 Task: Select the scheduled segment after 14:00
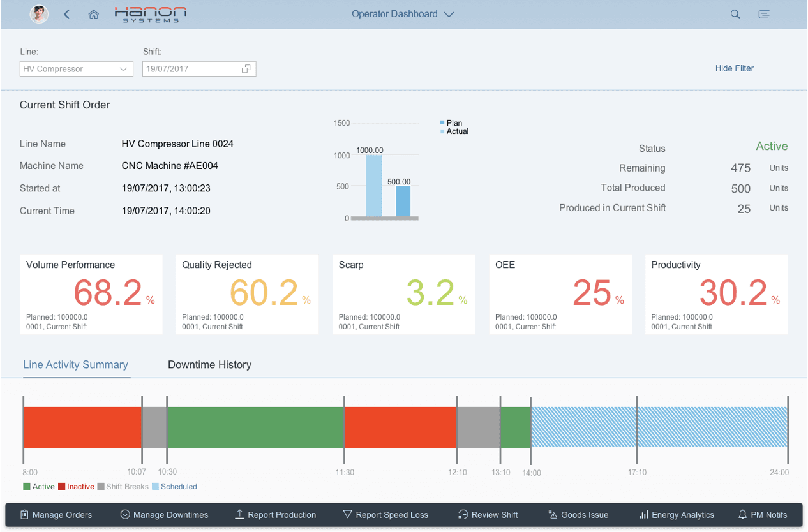(x=583, y=427)
